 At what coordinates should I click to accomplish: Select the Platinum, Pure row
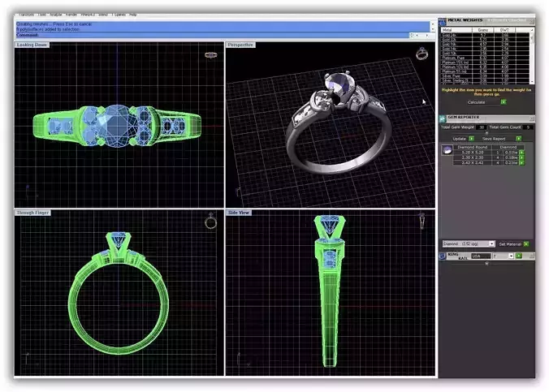485,58
